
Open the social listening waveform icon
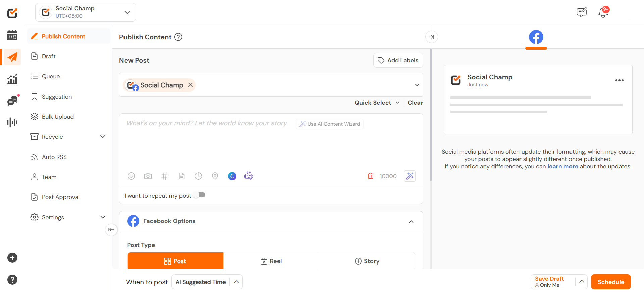(x=12, y=122)
